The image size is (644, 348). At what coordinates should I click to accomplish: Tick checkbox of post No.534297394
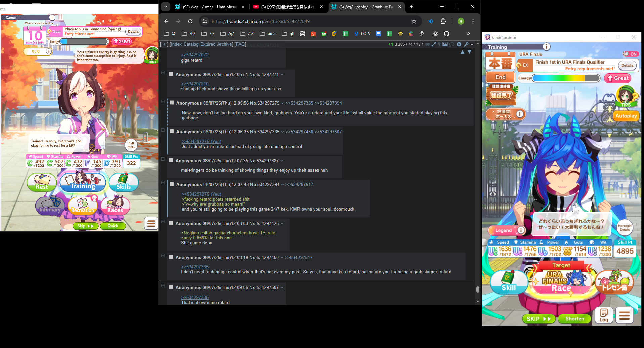(x=172, y=184)
